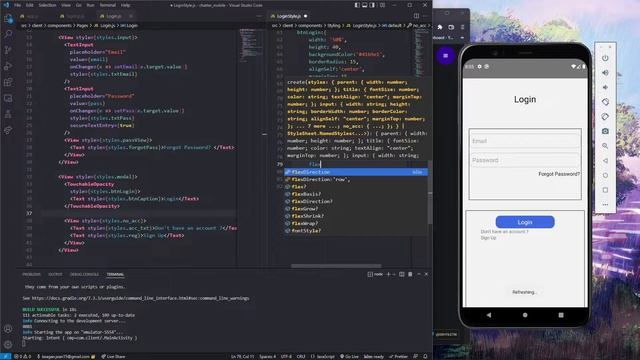The width and height of the screenshot is (640, 360).
Task: Open the Selection menu
Action: coord(47,5)
